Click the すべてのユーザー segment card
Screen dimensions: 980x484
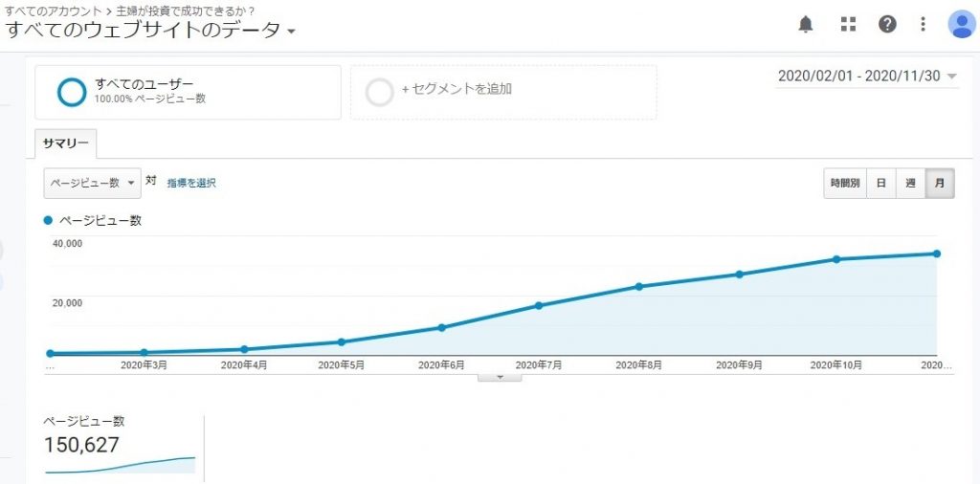click(x=188, y=92)
